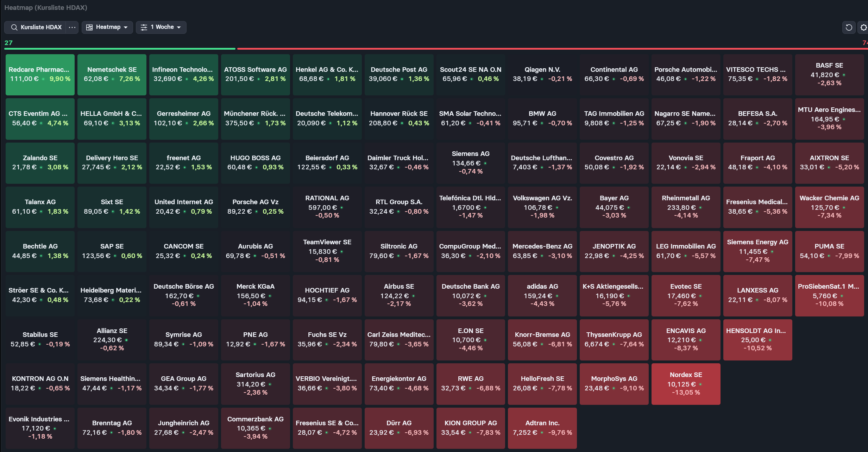
Task: Open the Nemetschek SE tile
Action: (112, 75)
